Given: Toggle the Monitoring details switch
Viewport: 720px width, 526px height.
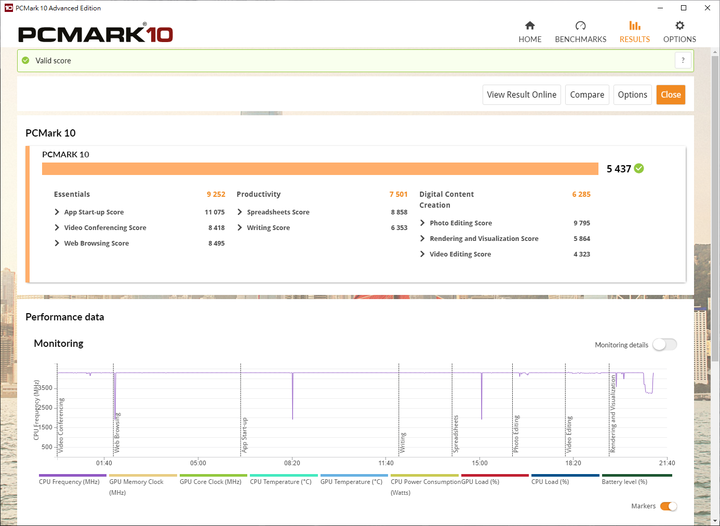Looking at the screenshot, I should (x=664, y=345).
